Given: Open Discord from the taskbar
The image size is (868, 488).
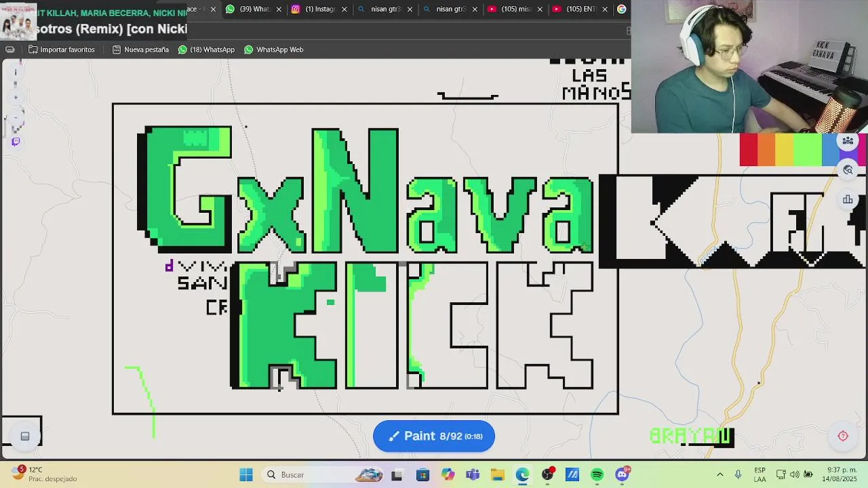Looking at the screenshot, I should point(622,475).
